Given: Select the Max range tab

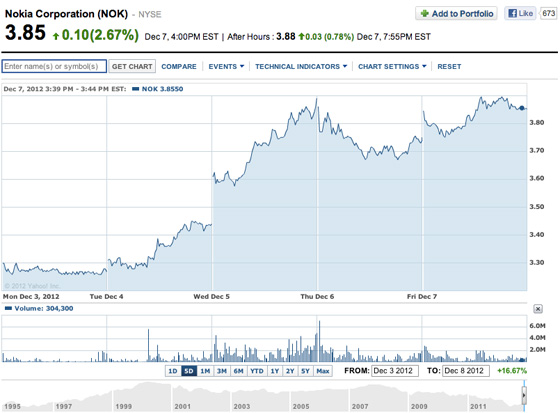Looking at the screenshot, I should 323,371.
